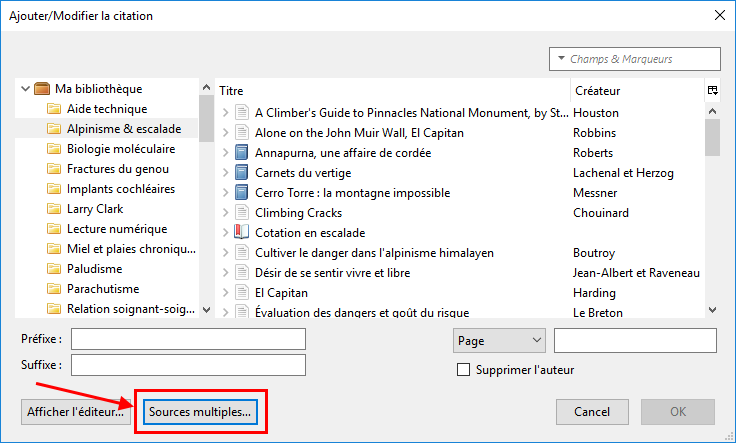
Task: Select the book icon for Annapurna, une affaire de cordée
Action: coord(241,153)
